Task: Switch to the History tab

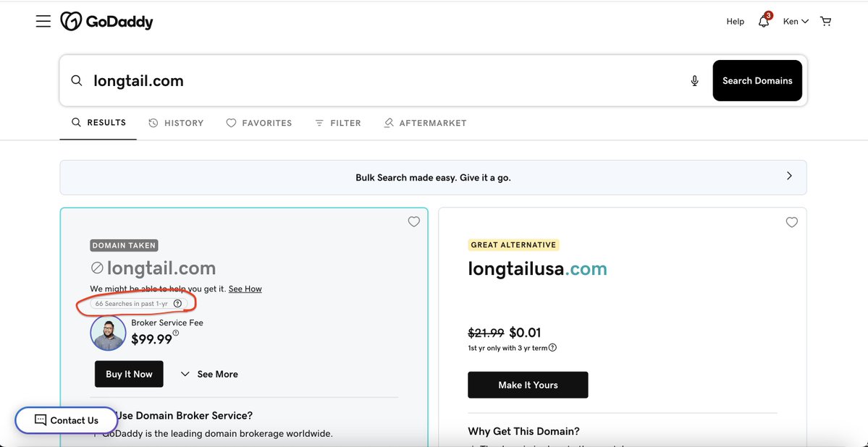Action: pyautogui.click(x=176, y=123)
